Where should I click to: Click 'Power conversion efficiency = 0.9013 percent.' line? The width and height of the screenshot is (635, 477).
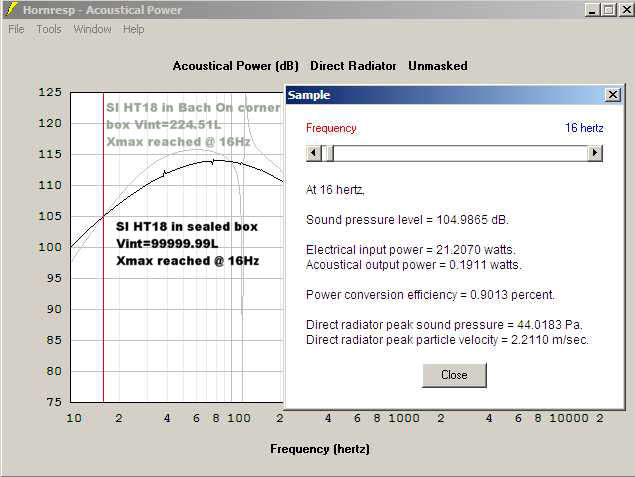coord(430,295)
